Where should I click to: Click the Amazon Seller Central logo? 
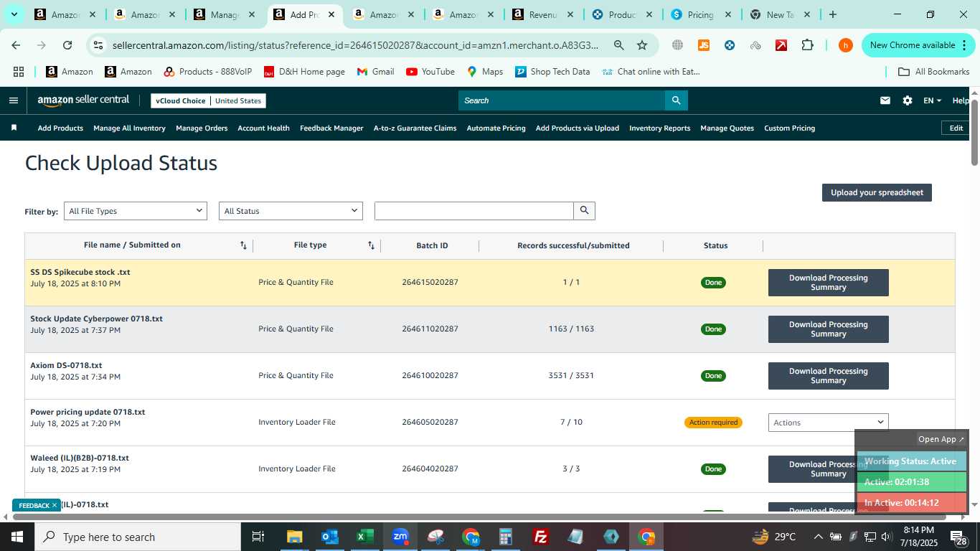[x=83, y=100]
